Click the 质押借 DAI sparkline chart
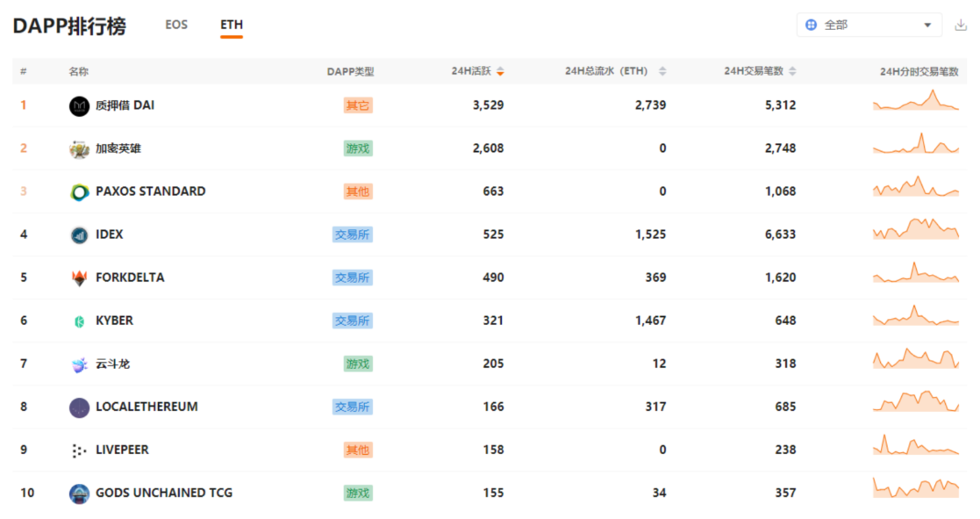The height and width of the screenshot is (519, 980). click(x=916, y=100)
